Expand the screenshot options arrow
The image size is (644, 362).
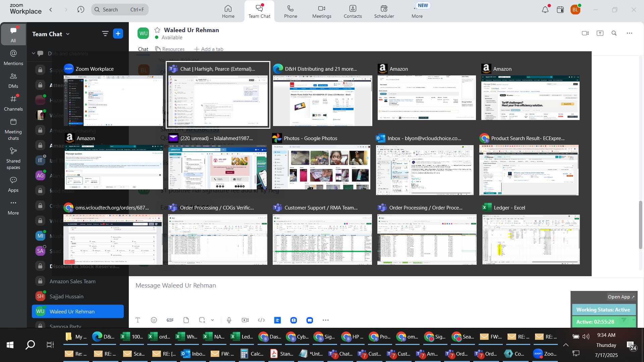click(212, 320)
